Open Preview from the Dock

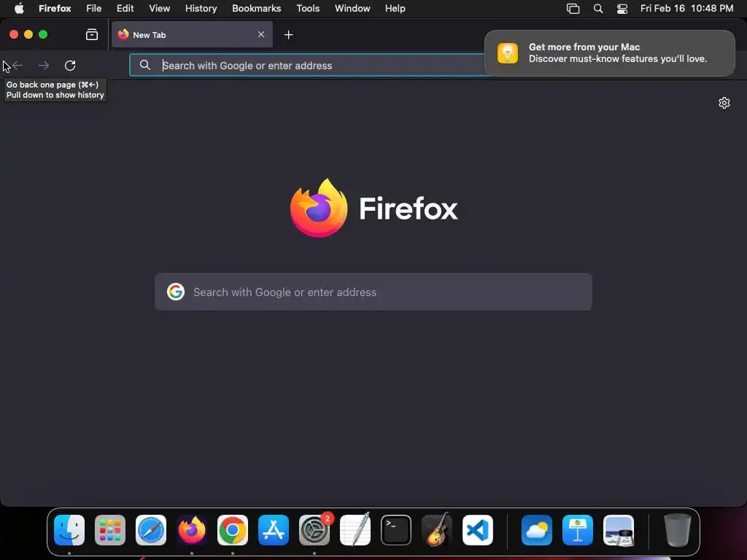pos(619,530)
